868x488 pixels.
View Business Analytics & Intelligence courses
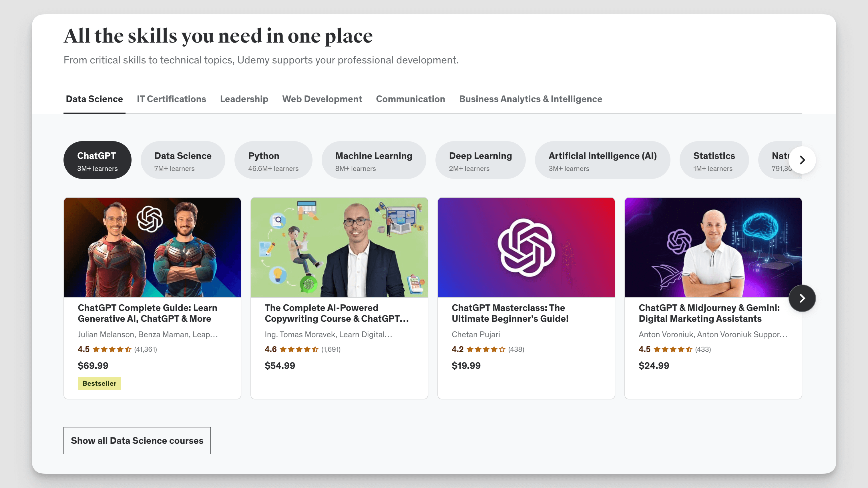point(530,99)
